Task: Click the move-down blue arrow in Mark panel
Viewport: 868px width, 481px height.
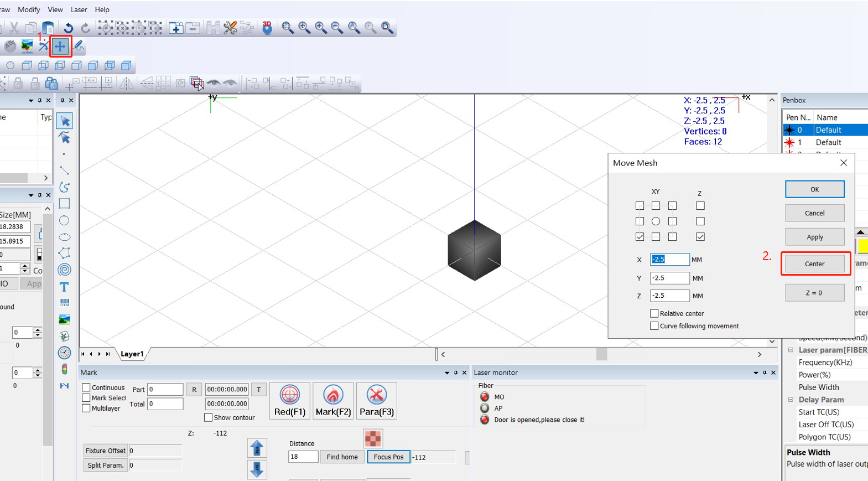Action: click(x=257, y=469)
